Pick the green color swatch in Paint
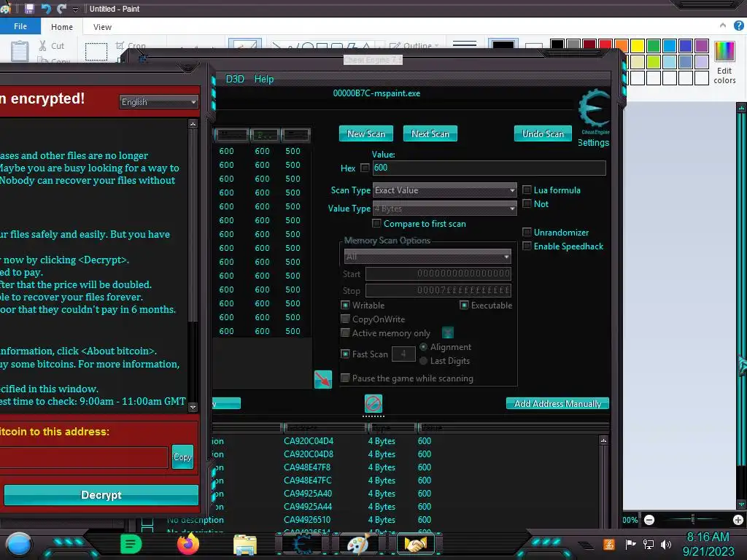This screenshot has width=747, height=560. pyautogui.click(x=654, y=45)
